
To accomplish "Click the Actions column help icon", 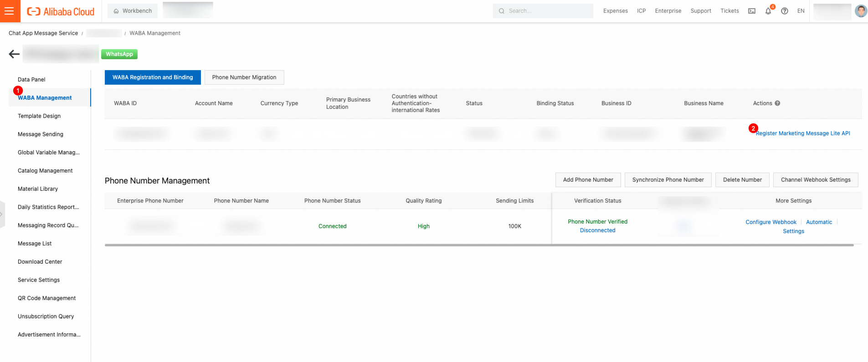I will (x=777, y=103).
